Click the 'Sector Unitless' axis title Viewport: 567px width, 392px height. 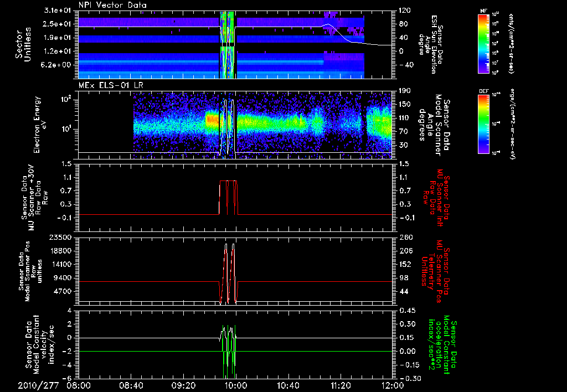tap(23, 44)
